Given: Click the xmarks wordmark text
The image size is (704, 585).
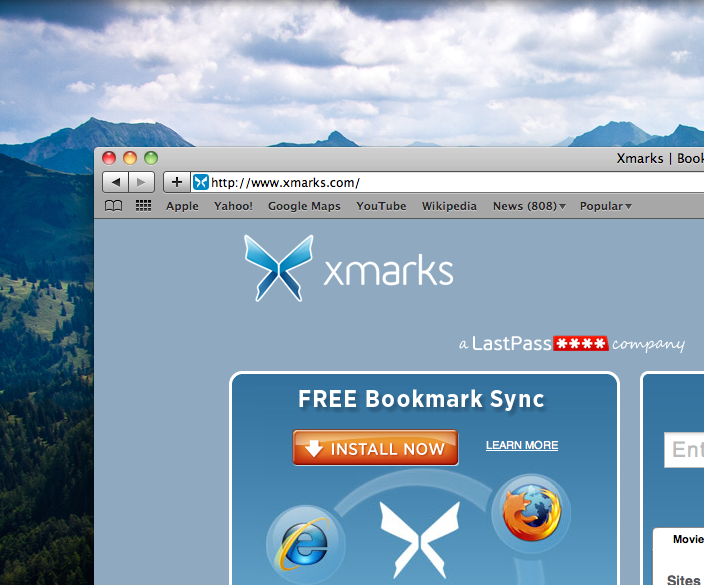Looking at the screenshot, I should click(388, 270).
